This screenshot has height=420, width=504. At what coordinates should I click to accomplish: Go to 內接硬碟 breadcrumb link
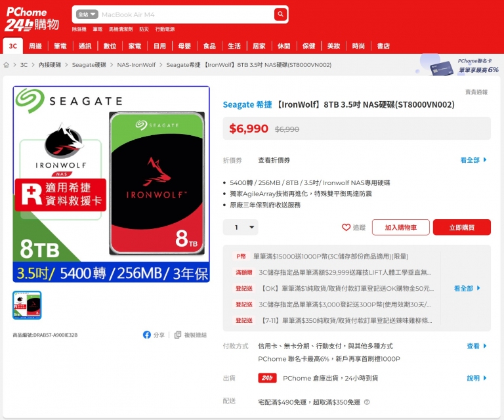point(50,65)
